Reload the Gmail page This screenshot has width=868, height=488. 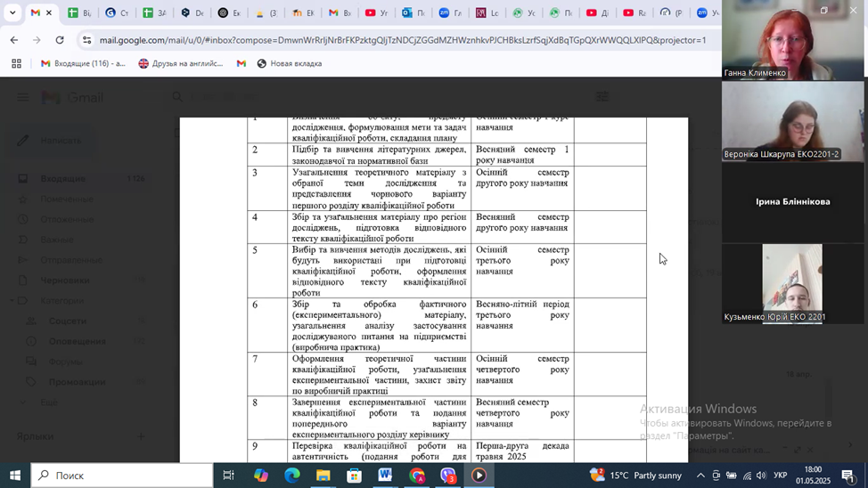coord(60,40)
